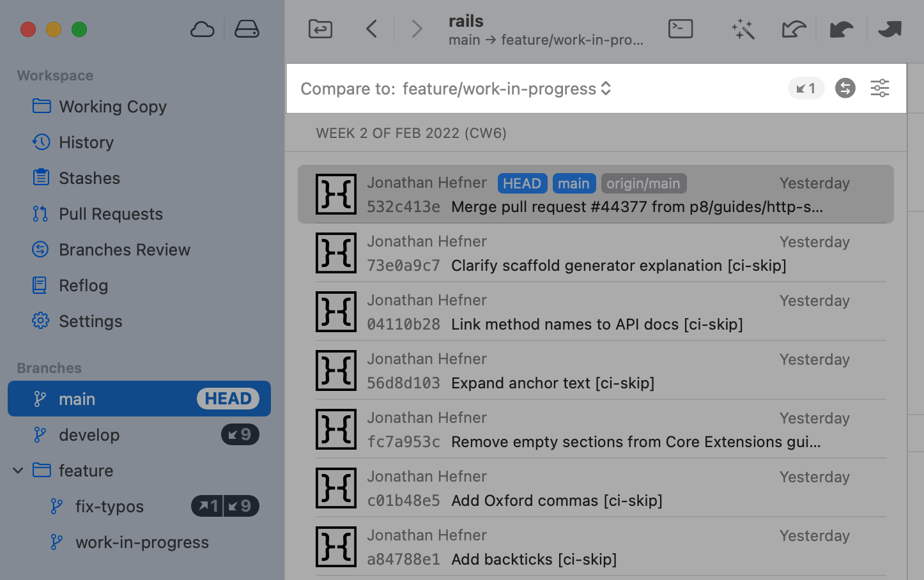This screenshot has height=580, width=924.
Task: Navigate back with the left chevron
Action: coord(371,29)
